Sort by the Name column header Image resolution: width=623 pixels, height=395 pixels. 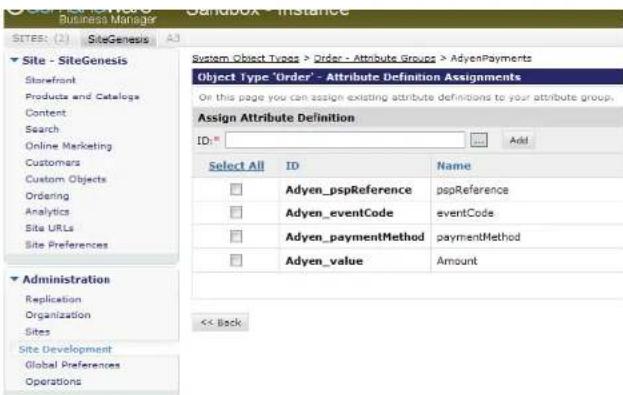[x=454, y=166]
